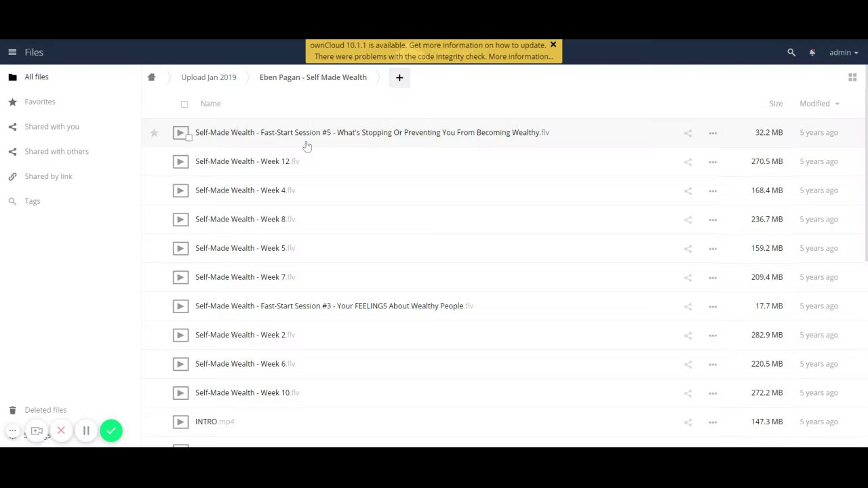Open Self-Made Wealth - Week 2 file
Image resolution: width=868 pixels, height=488 pixels.
coord(245,335)
